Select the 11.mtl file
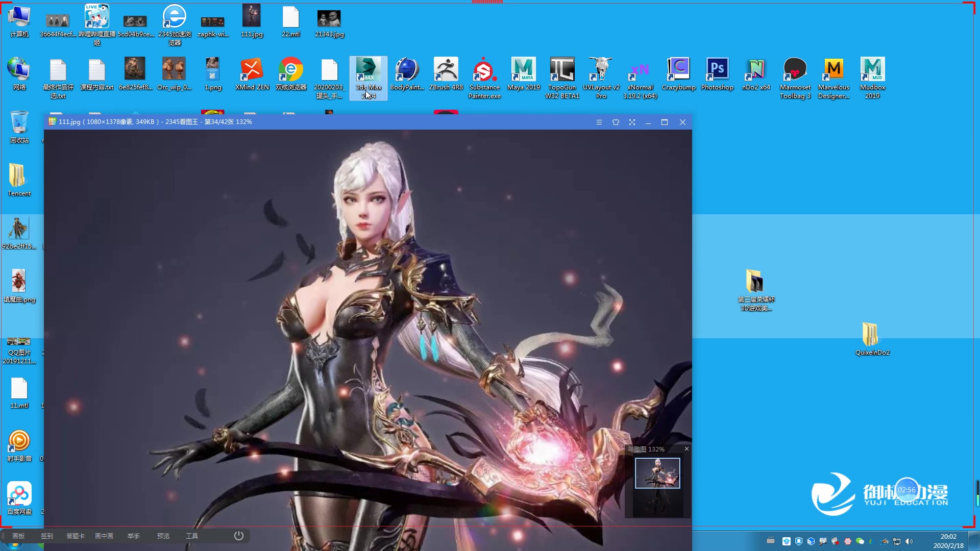This screenshot has width=980, height=551. 19,393
